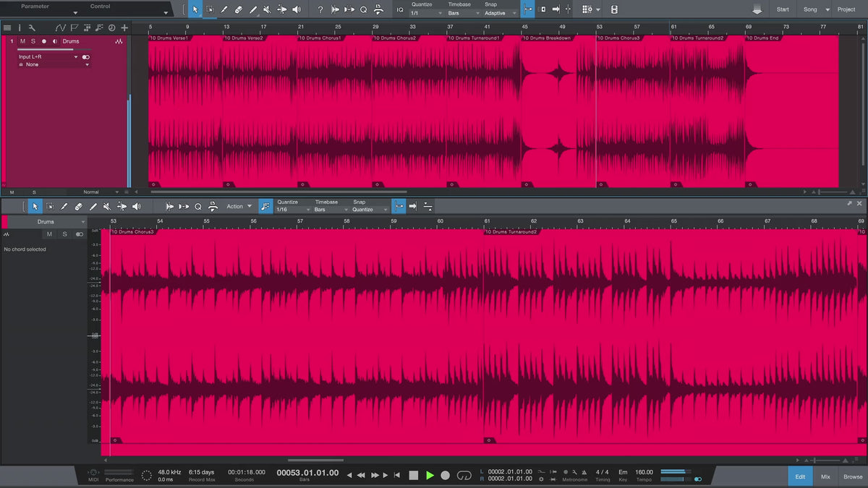This screenshot has height=488, width=868.
Task: Click the wrench track options icon
Action: 32,27
